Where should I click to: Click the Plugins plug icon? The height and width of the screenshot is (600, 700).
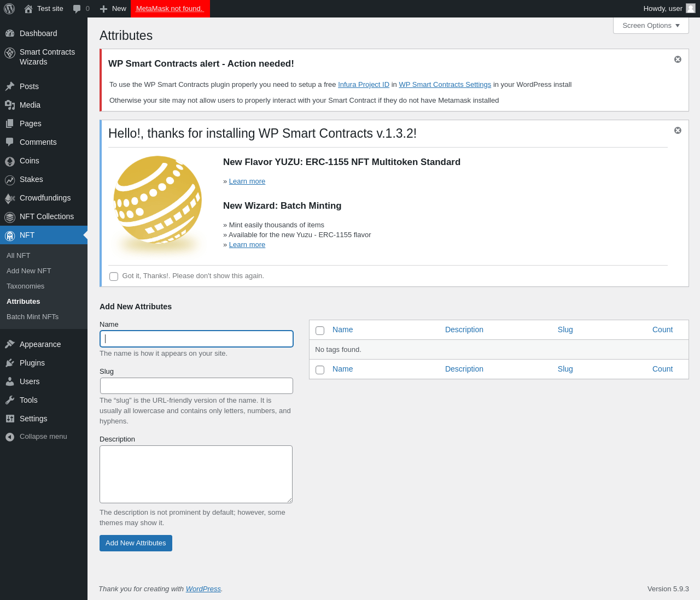(10, 363)
